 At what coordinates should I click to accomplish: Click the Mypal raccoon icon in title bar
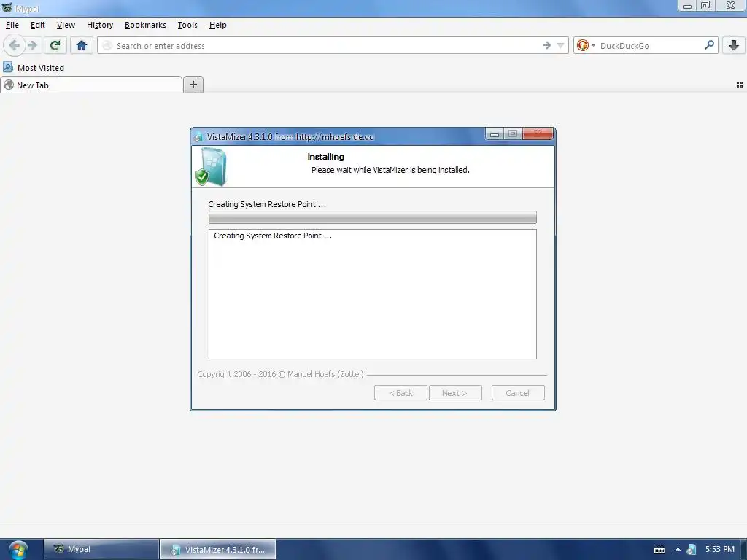tap(7, 7)
